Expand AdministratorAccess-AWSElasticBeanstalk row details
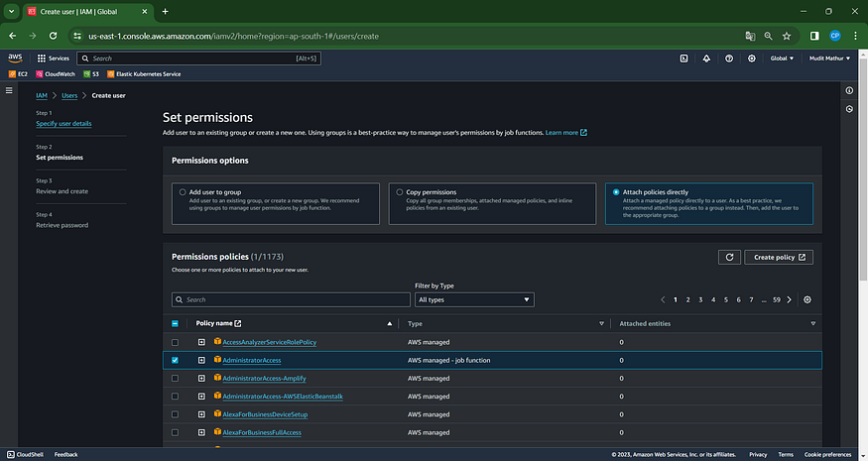 tap(201, 397)
